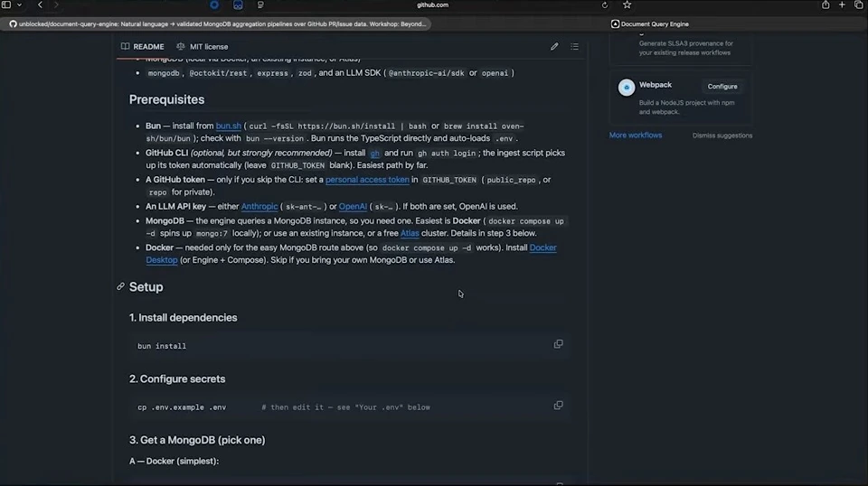The height and width of the screenshot is (486, 868).
Task: Click 'A — Docker (simplest):' text
Action: 174,461
